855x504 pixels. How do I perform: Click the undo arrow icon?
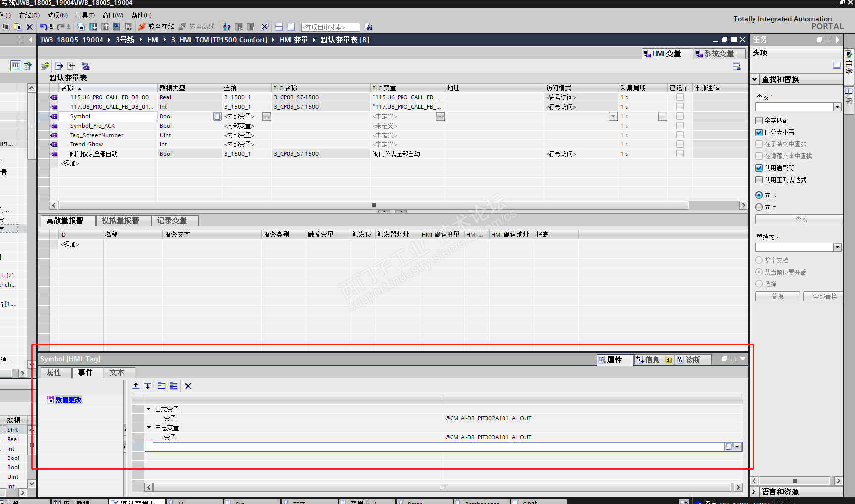coord(43,27)
